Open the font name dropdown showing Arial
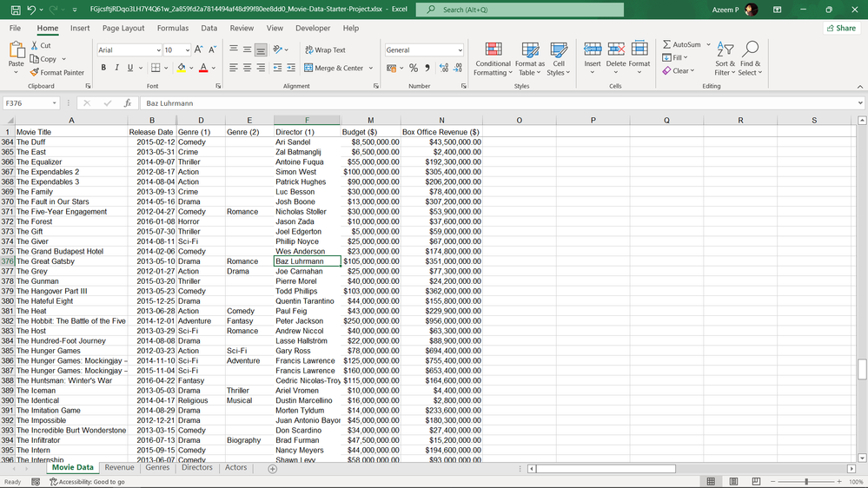 click(x=158, y=50)
